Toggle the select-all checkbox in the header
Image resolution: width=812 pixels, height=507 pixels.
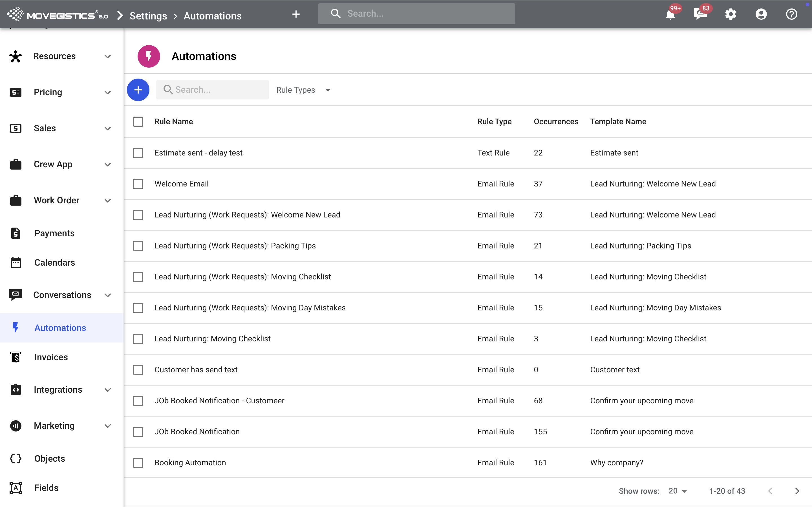pos(138,121)
